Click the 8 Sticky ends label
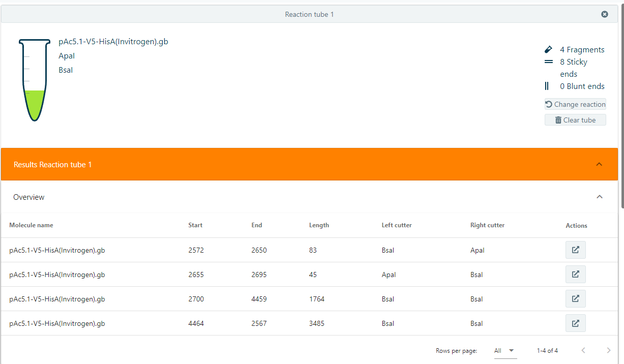 tap(574, 68)
